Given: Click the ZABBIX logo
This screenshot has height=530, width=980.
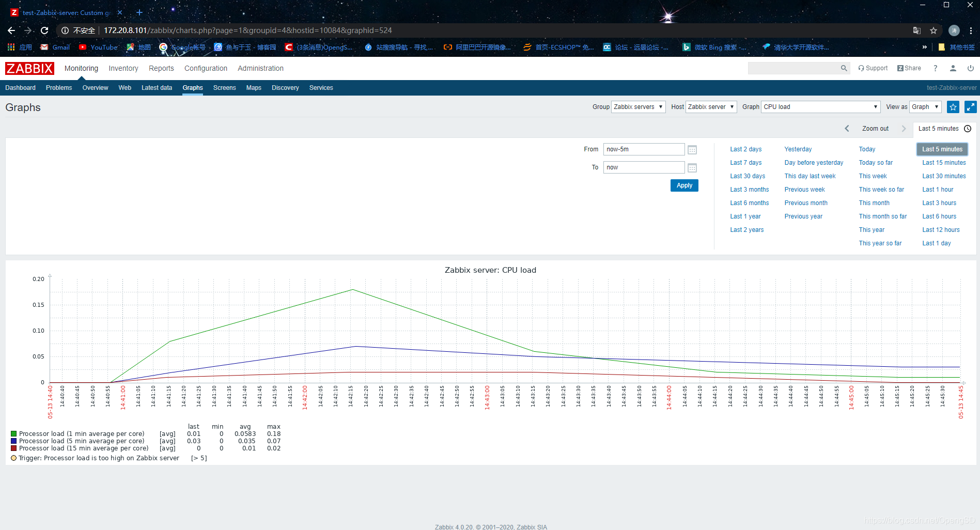Looking at the screenshot, I should click(x=29, y=68).
